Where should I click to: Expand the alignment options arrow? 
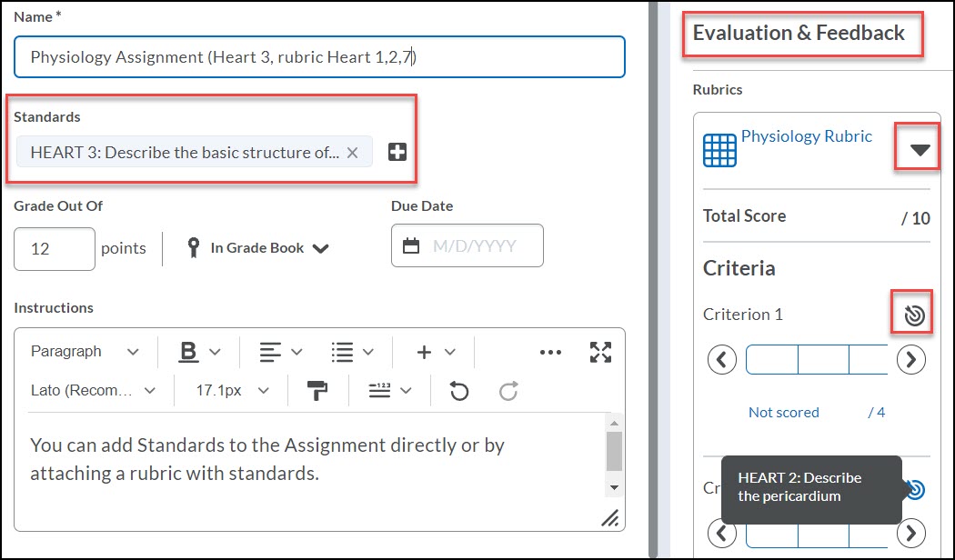[297, 352]
